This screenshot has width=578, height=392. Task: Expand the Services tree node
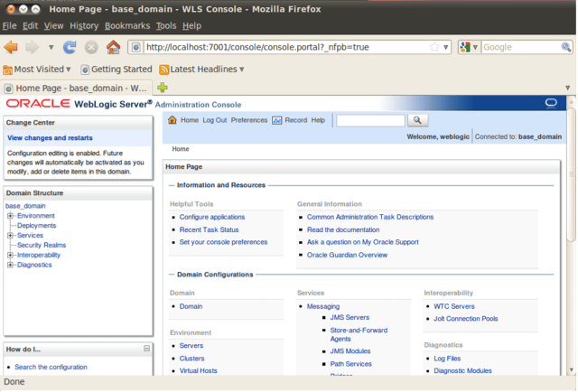pos(10,235)
